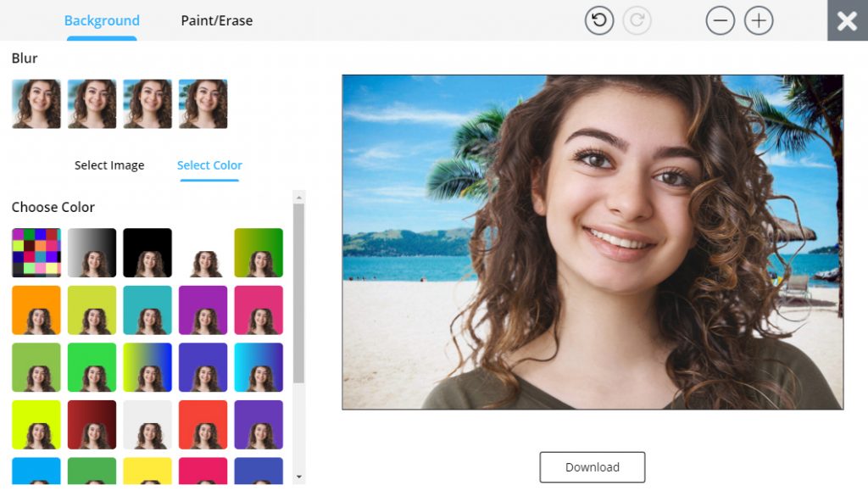Choose the orange background color

point(36,310)
